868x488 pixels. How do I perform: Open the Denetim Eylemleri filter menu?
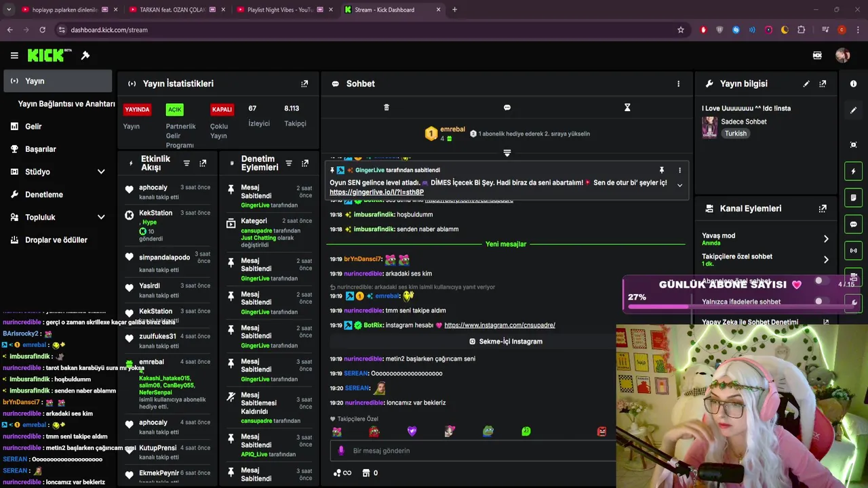[x=289, y=163]
